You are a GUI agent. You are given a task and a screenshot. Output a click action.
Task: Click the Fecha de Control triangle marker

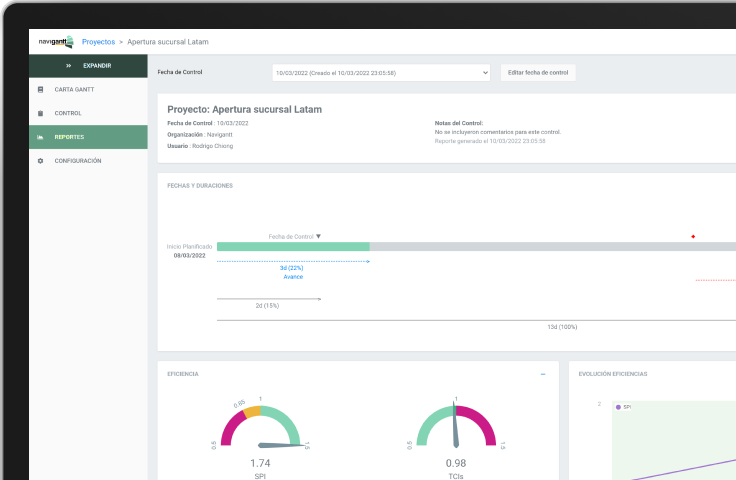[318, 236]
